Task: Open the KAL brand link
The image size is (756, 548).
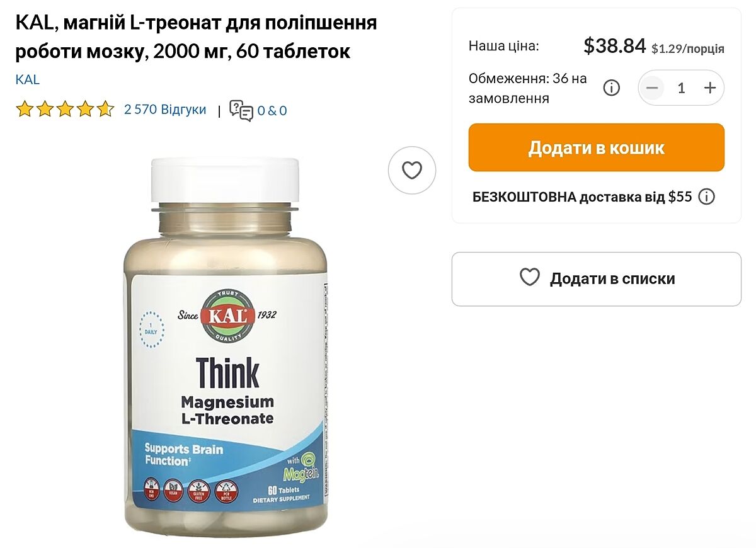Action: click(x=27, y=79)
